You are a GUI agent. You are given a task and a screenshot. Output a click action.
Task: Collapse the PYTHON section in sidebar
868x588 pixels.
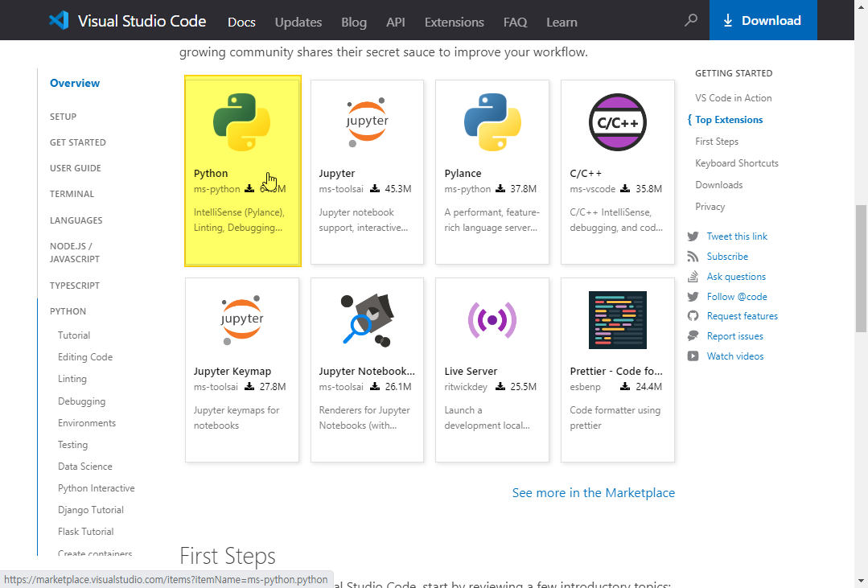coord(68,311)
